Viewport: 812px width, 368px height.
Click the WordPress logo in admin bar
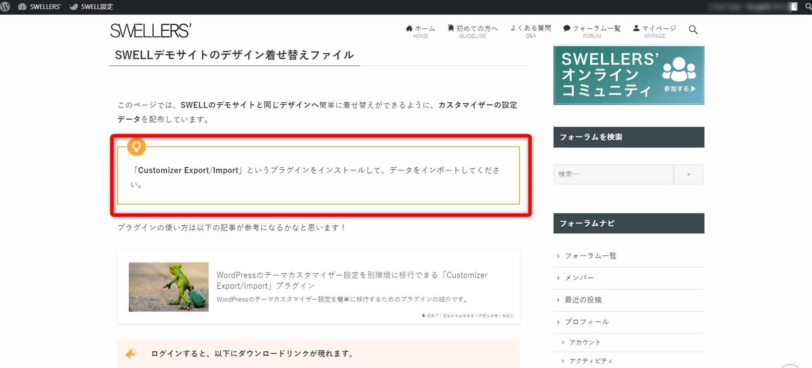tap(6, 7)
